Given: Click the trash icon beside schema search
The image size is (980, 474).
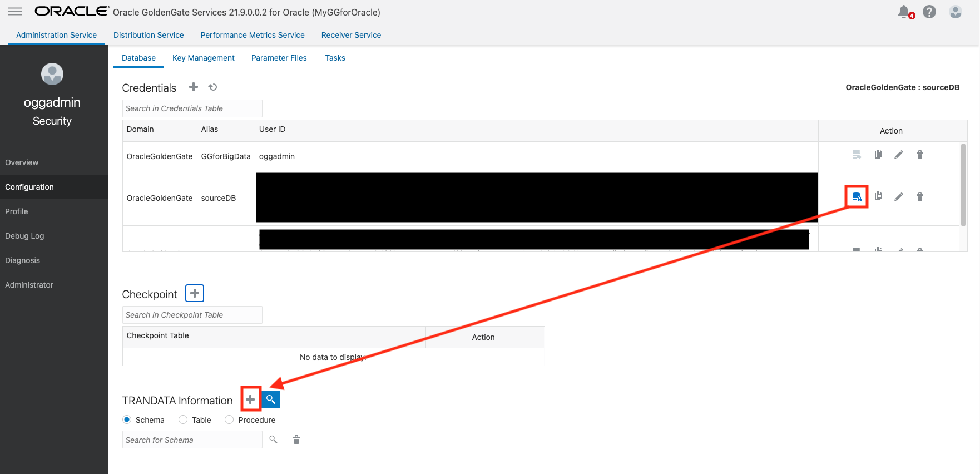Looking at the screenshot, I should pyautogui.click(x=296, y=440).
